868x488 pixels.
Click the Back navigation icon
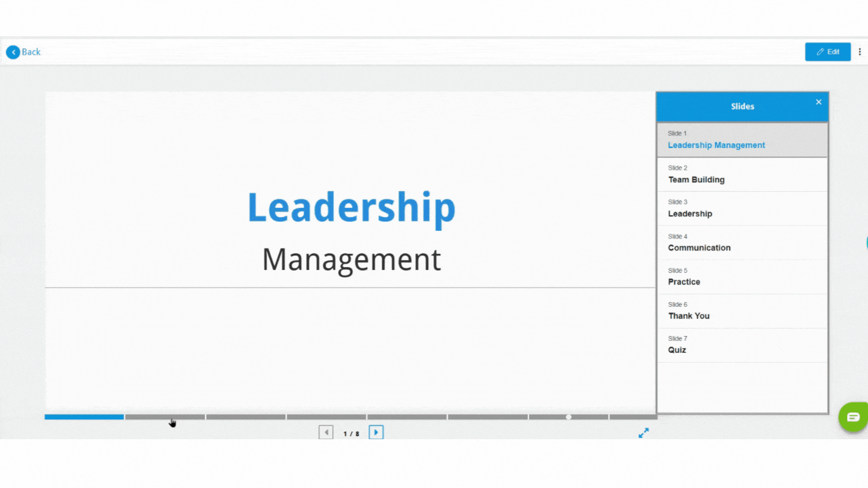(13, 52)
